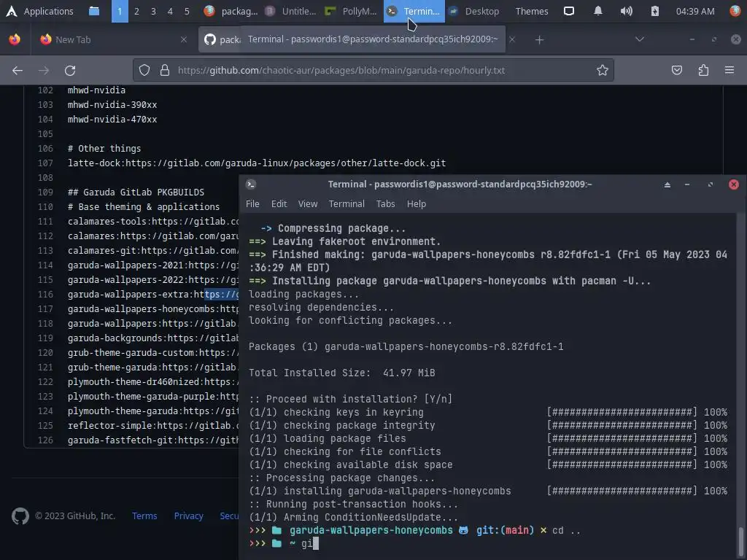
Task: Switch to workspace 2
Action: coord(136,11)
